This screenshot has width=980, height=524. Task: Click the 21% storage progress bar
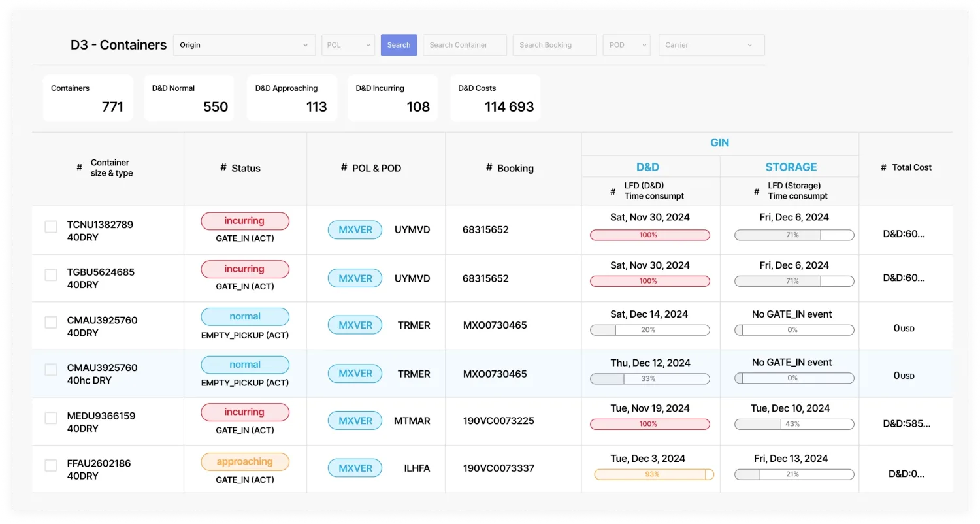pyautogui.click(x=794, y=474)
